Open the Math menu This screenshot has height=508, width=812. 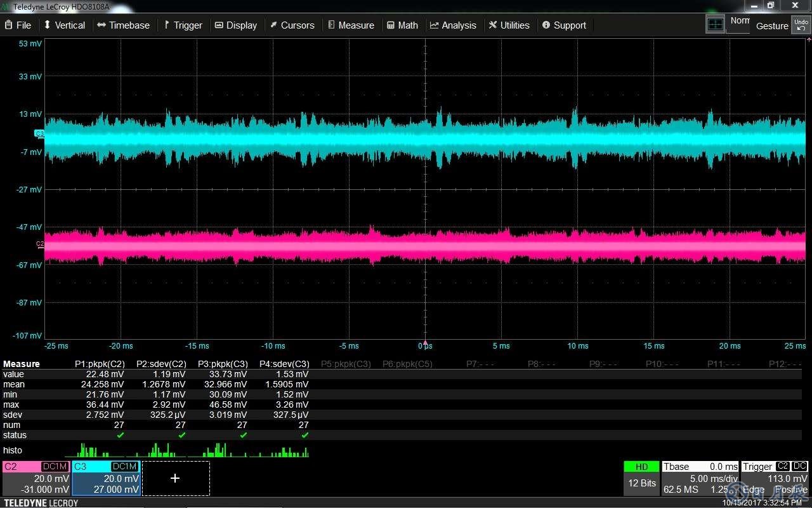point(402,25)
